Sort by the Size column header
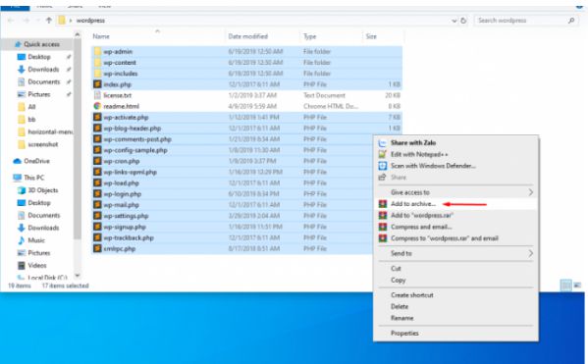Screen dimensions: 588x364 (x=371, y=36)
